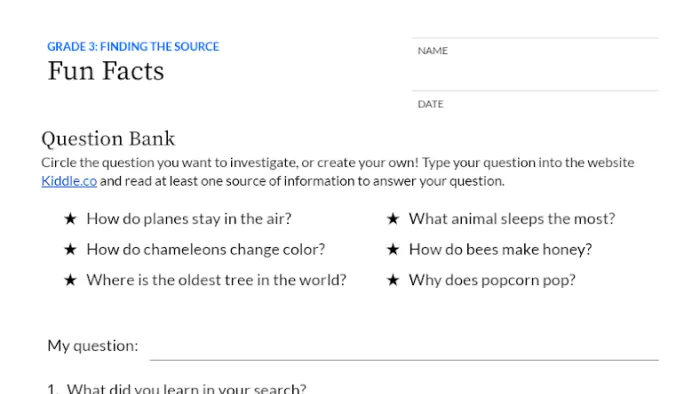The image size is (700, 394).
Task: Click 'Grade 3: Finding the Source' header
Action: (x=133, y=46)
